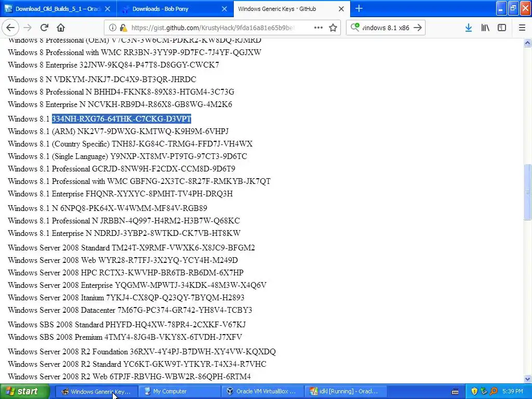Viewport: 532px width, 399px height.
Task: Click Windows Server 2008 Enterprise YQGMW line
Action: pos(137,285)
